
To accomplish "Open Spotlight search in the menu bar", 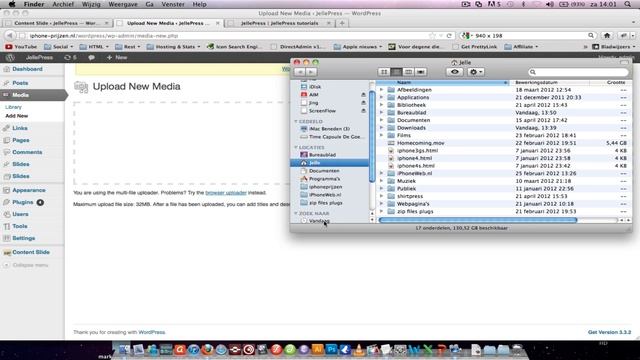I will 627,4.
